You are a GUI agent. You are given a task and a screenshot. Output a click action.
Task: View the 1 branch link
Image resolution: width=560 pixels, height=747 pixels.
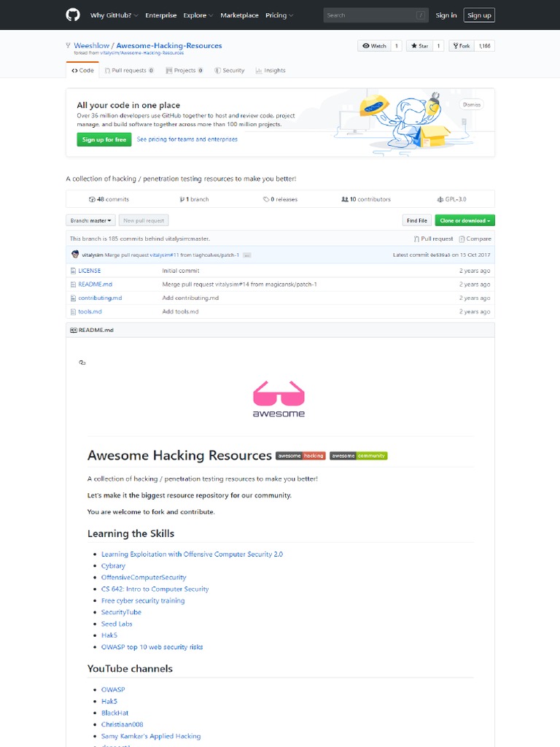[x=194, y=199]
